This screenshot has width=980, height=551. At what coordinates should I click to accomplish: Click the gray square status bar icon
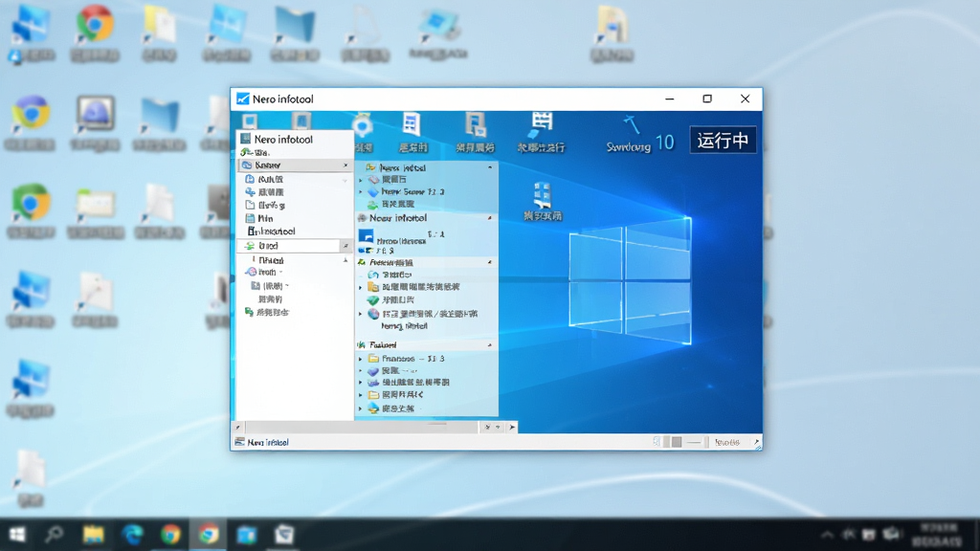tap(677, 442)
